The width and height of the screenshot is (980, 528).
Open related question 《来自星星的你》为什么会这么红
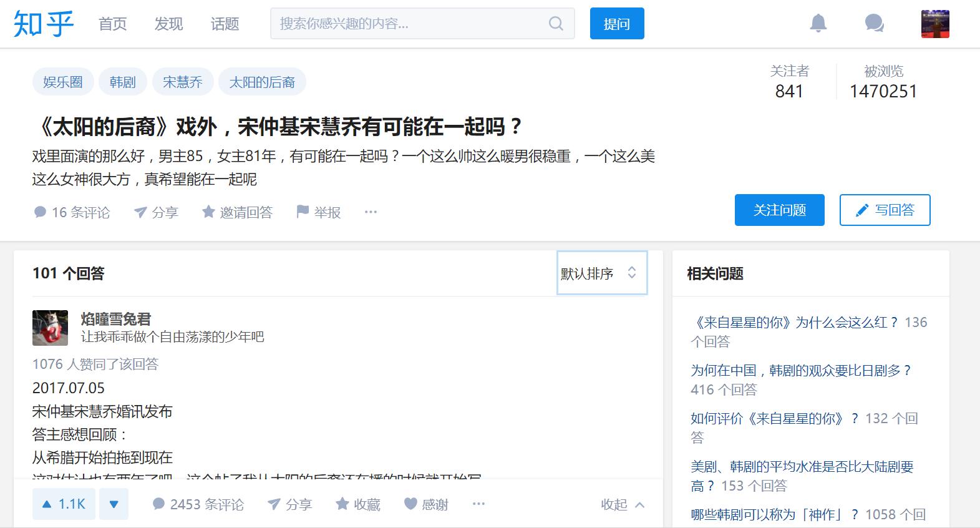coord(795,322)
